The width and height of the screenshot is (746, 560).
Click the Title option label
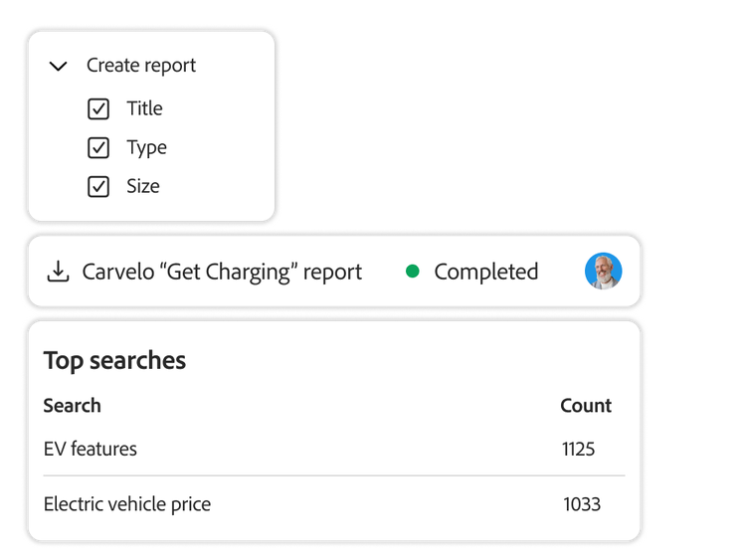pos(144,108)
